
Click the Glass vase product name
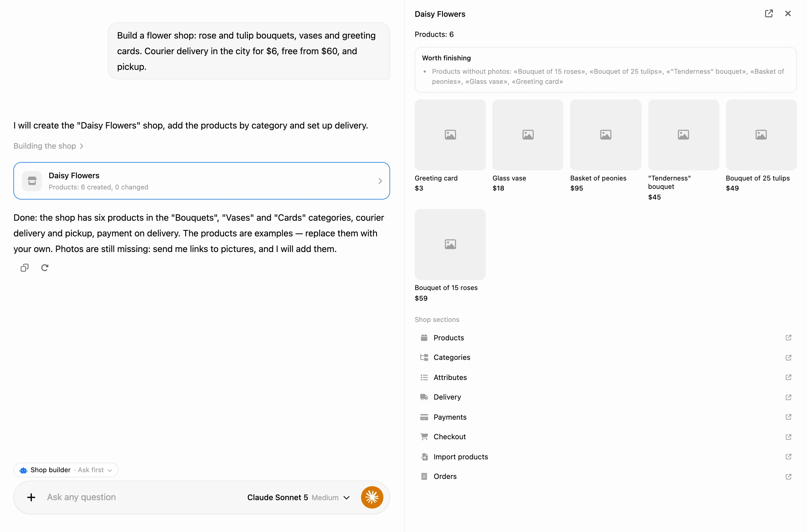coord(509,178)
